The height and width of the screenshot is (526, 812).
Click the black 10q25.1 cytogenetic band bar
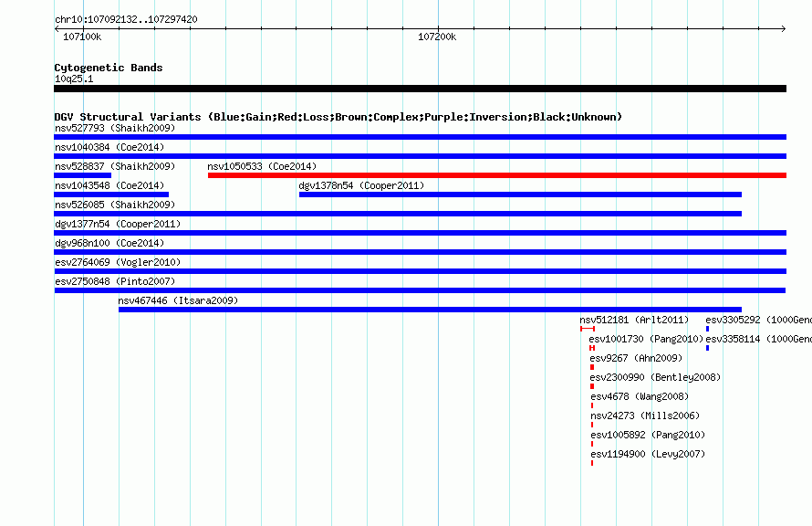[x=420, y=89]
